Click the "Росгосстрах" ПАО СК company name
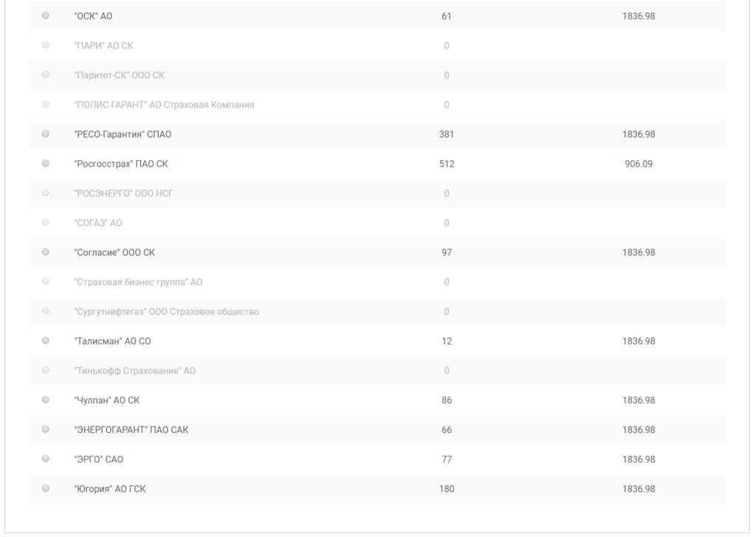Screen dimensions: 756x537 121,164
